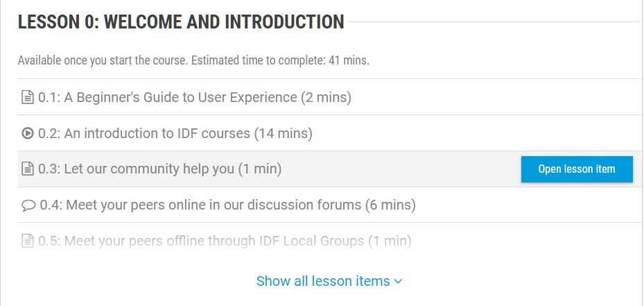Image resolution: width=644 pixels, height=306 pixels.
Task: Click empty area of highlighted 0.3 row
Action: click(401, 169)
